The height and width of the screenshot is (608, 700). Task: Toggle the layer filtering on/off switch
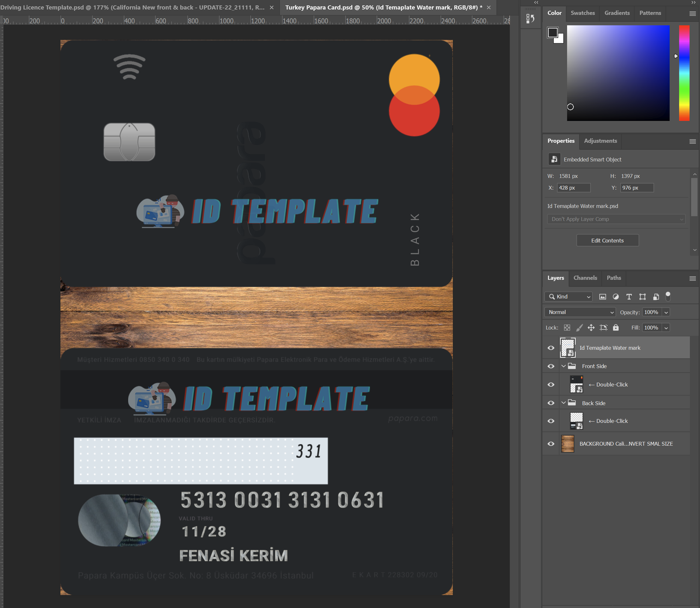(668, 296)
